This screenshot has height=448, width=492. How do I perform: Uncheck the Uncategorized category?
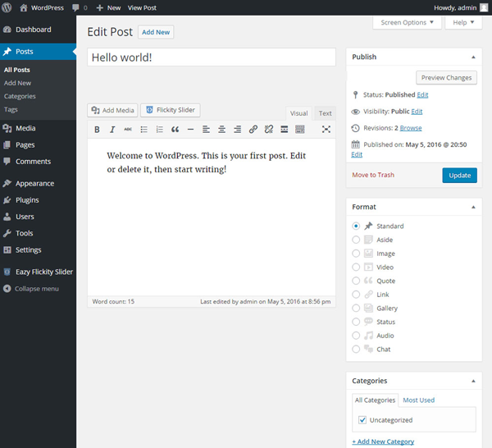click(x=362, y=420)
